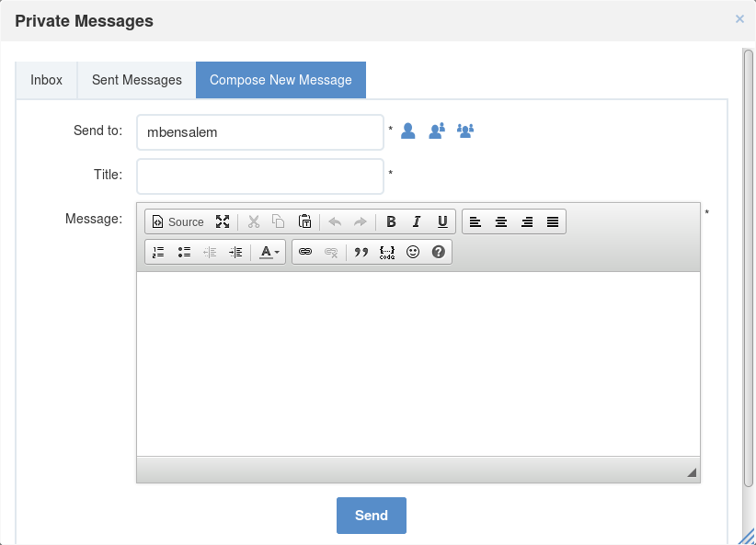756x545 pixels.
Task: Click the Cut scissors icon
Action: (254, 221)
